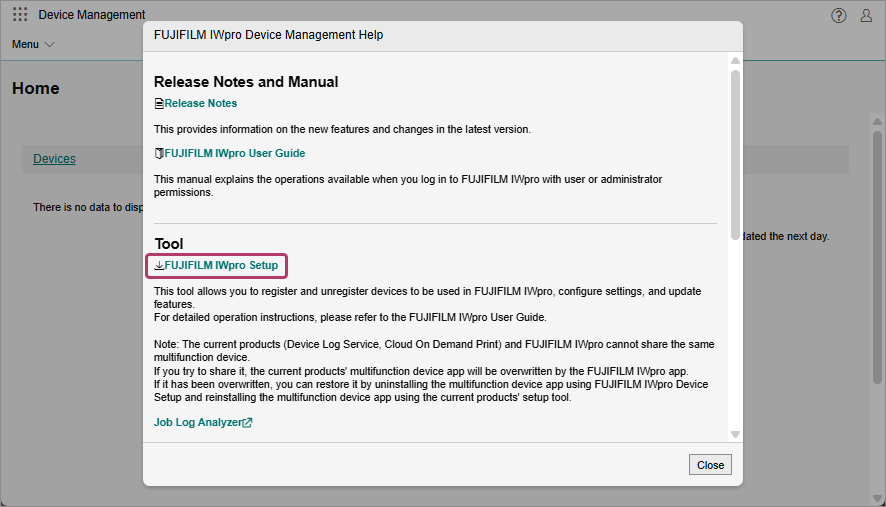The width and height of the screenshot is (886, 507).
Task: Click the Release Notes document icon
Action: pos(159,103)
